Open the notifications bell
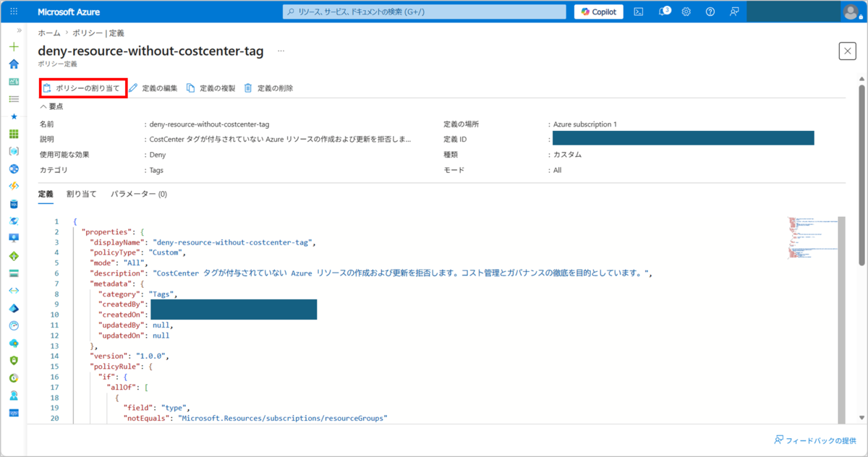 (663, 12)
